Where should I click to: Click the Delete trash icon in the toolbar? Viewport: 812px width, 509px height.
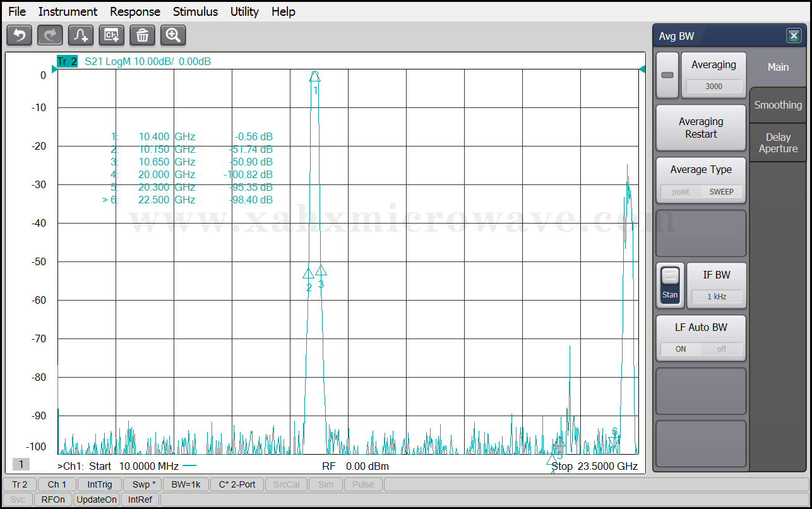tap(143, 35)
